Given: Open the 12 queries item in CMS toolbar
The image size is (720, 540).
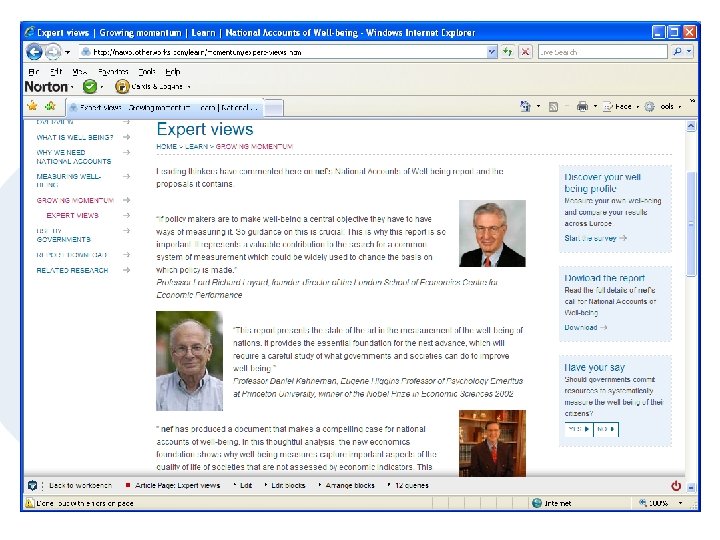Looking at the screenshot, I should tap(408, 485).
